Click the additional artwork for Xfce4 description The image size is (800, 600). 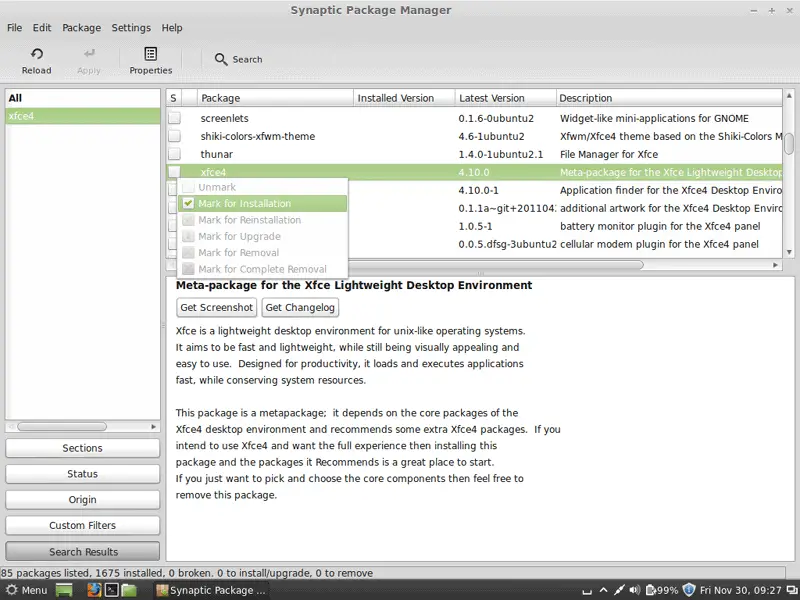click(x=670, y=208)
